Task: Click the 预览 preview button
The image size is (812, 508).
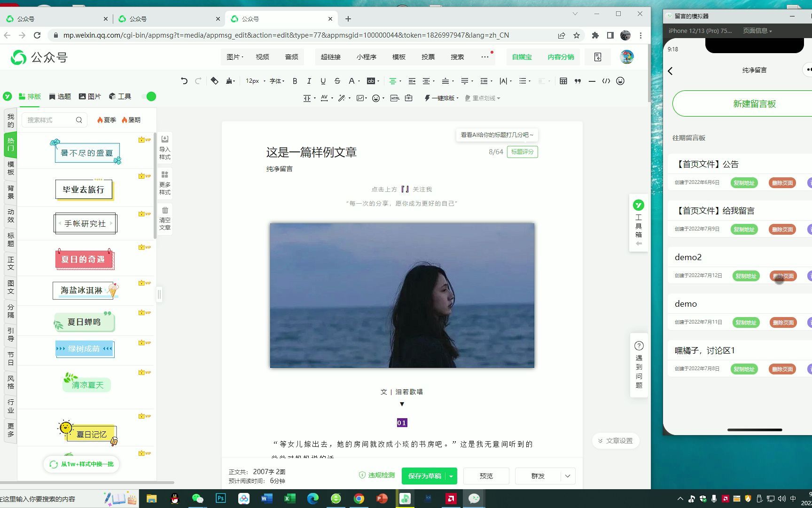Action: 486,476
